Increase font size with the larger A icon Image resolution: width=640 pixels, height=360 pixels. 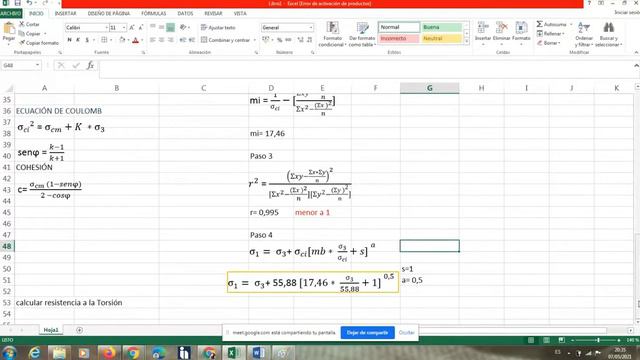(x=131, y=28)
